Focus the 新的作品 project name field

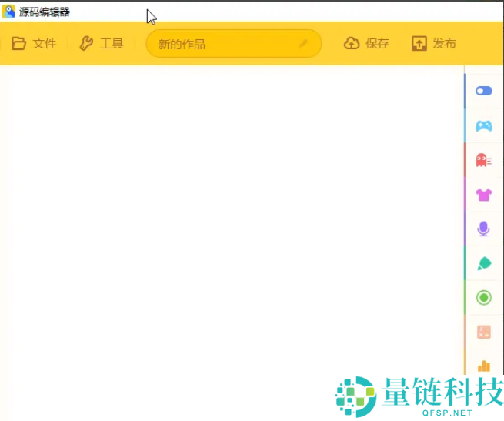click(x=223, y=44)
